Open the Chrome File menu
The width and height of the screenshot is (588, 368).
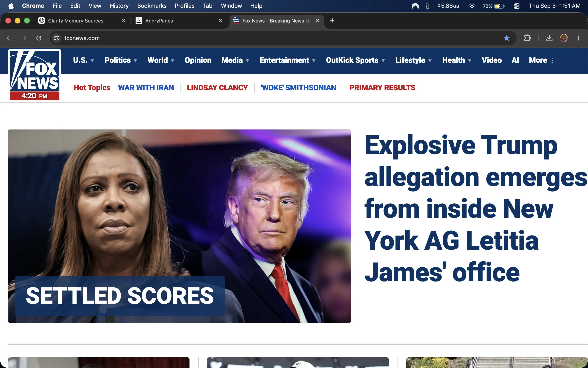tap(57, 6)
